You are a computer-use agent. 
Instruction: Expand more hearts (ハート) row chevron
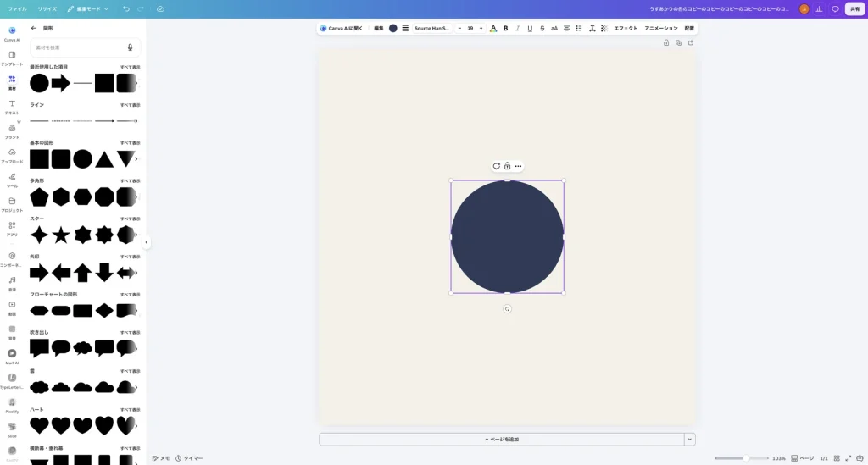click(136, 426)
